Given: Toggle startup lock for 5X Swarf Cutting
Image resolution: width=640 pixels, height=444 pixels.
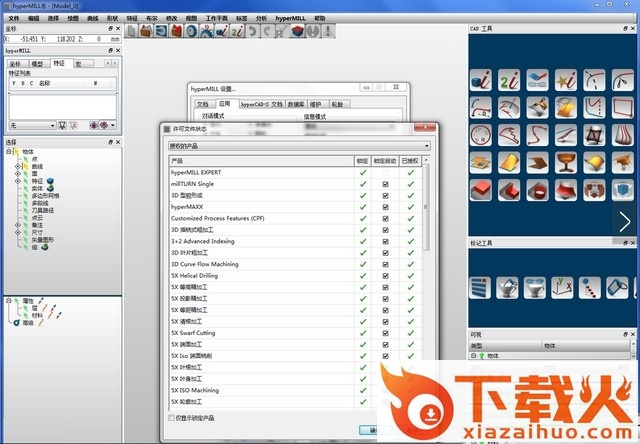Looking at the screenshot, I should (x=385, y=333).
